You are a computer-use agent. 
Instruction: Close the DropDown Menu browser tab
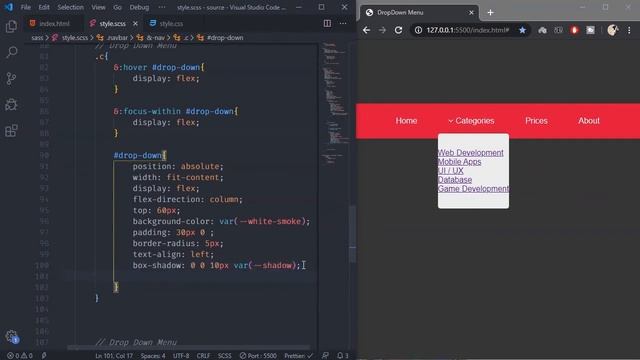click(x=471, y=13)
